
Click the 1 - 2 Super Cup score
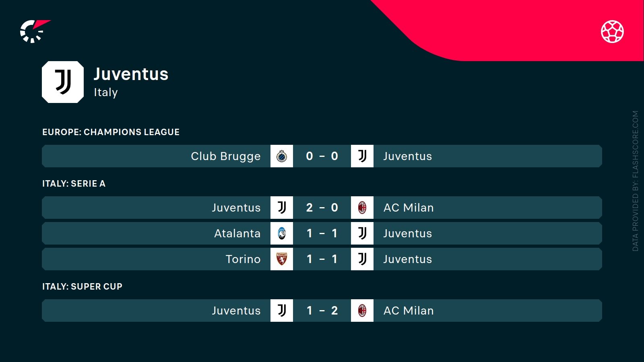point(322,311)
